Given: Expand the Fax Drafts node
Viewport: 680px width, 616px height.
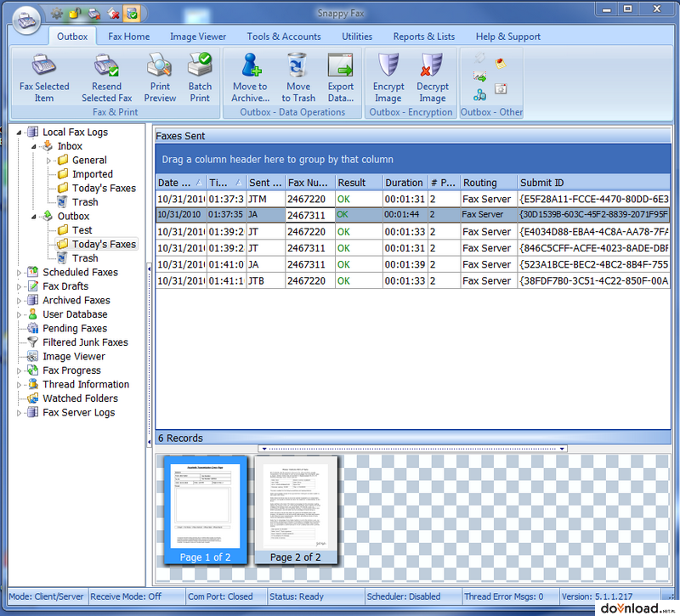Looking at the screenshot, I should tap(19, 286).
